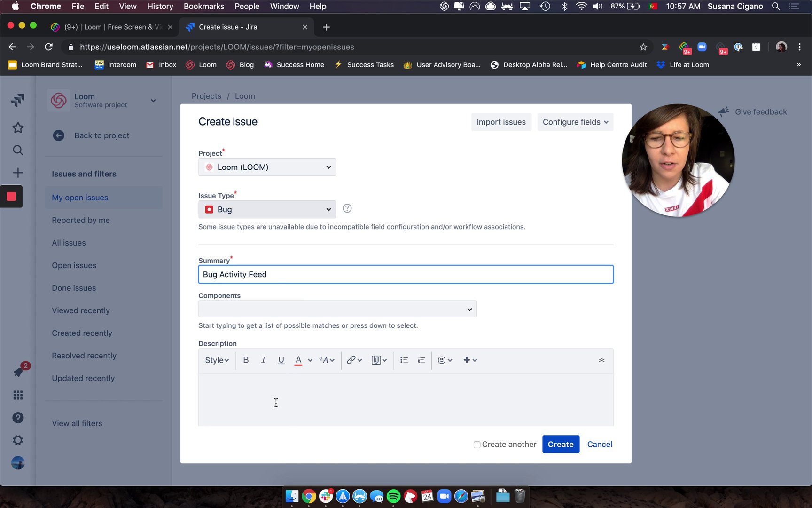
Task: Open the Chrome Bookmarks menu
Action: point(204,6)
